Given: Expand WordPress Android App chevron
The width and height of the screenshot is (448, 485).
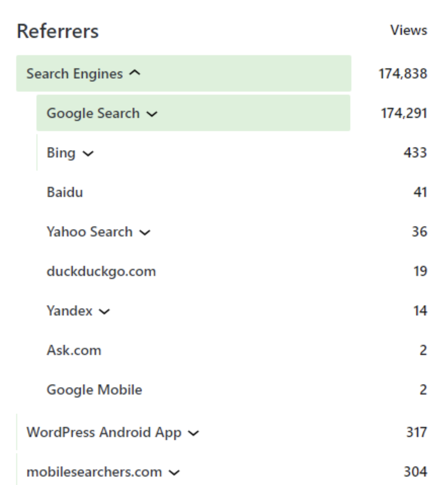Looking at the screenshot, I should (x=194, y=433).
